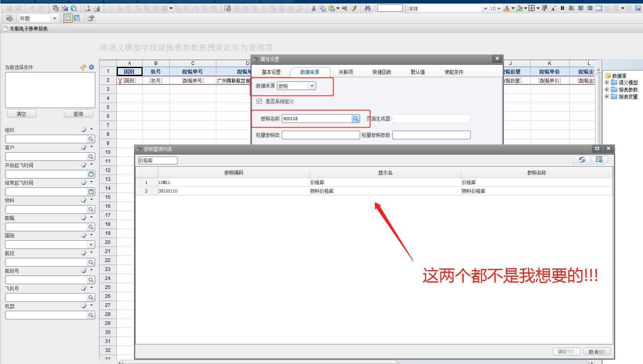Open the calendar icon for 结束起飞时间
The height and width of the screenshot is (364, 643).
91,192
